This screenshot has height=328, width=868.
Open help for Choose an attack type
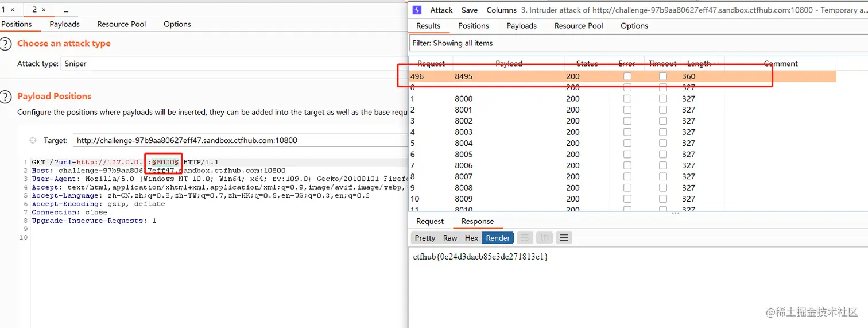pyautogui.click(x=5, y=44)
